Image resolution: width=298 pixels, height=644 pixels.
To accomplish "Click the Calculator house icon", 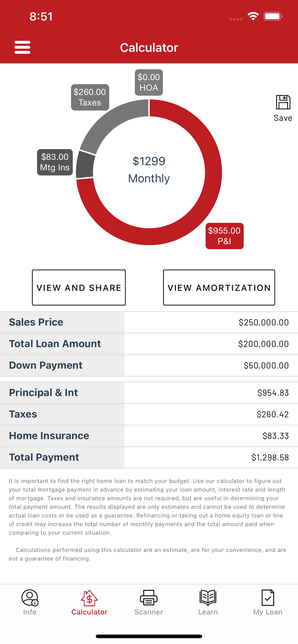I will click(x=89, y=598).
